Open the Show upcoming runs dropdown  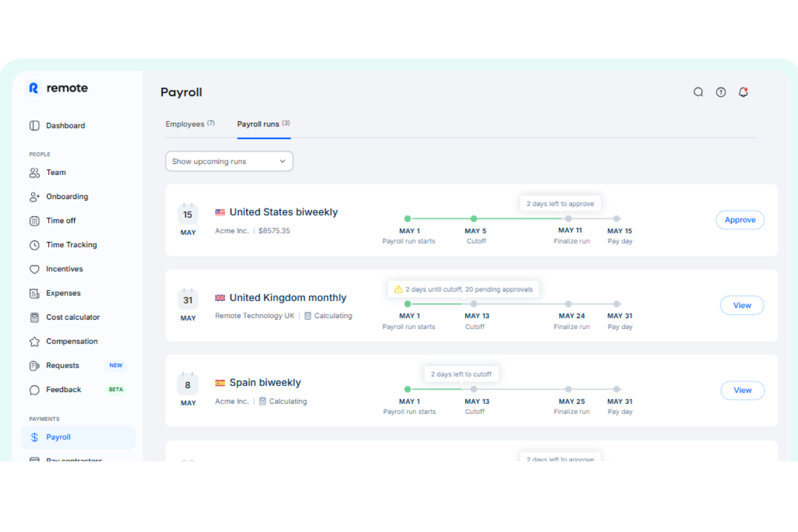pyautogui.click(x=229, y=161)
